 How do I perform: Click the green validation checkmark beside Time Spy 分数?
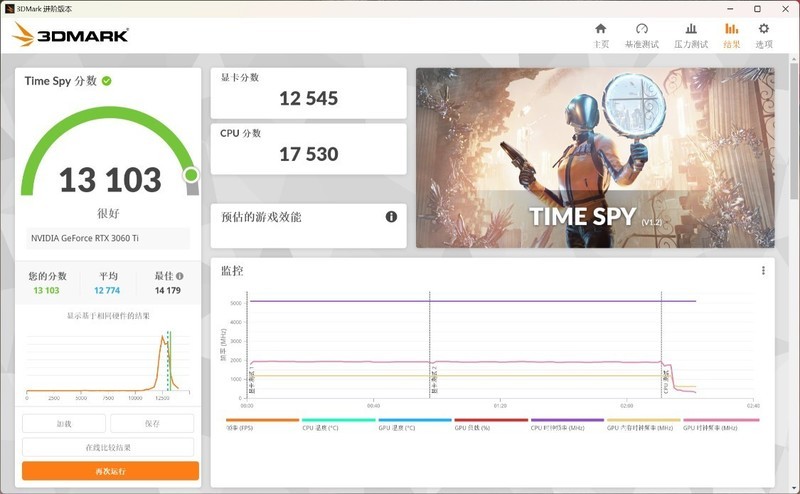click(x=107, y=81)
